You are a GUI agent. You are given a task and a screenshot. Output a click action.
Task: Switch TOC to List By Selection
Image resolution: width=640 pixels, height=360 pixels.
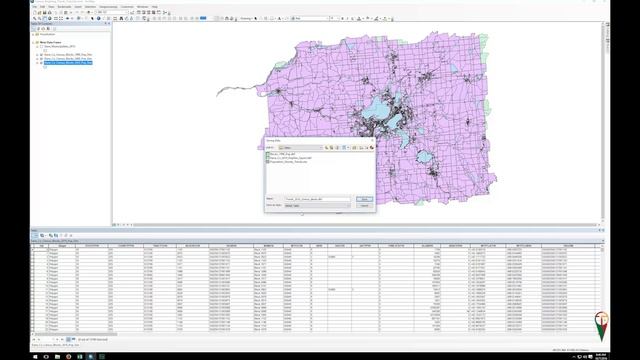click(x=48, y=29)
